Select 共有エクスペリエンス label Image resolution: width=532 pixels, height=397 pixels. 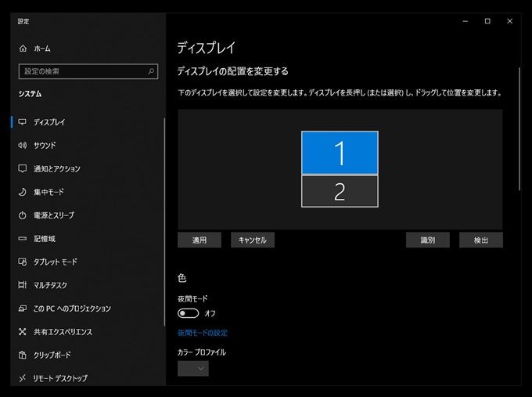(x=63, y=331)
